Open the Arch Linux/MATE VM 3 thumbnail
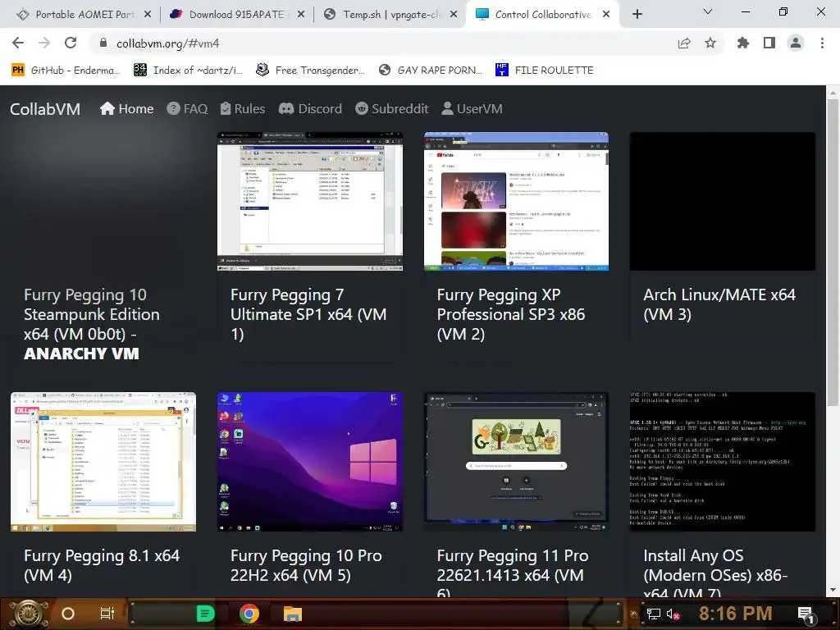 (722, 202)
